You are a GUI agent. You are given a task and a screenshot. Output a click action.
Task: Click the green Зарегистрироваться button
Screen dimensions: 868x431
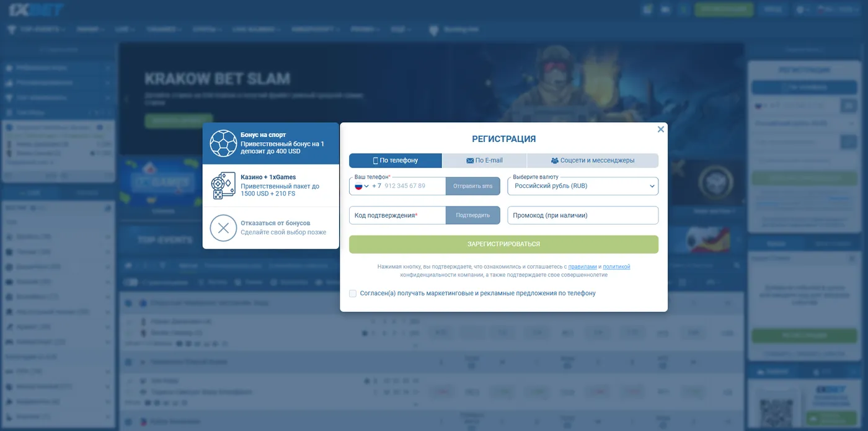click(503, 244)
